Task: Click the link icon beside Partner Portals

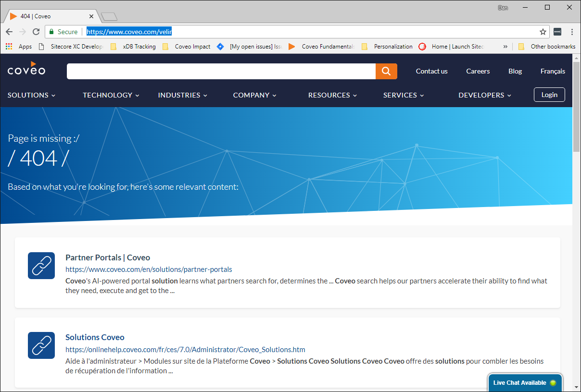Action: (x=41, y=266)
